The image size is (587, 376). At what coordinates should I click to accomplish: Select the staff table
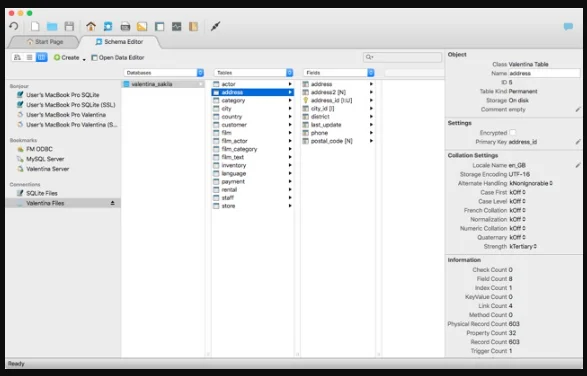253,198
